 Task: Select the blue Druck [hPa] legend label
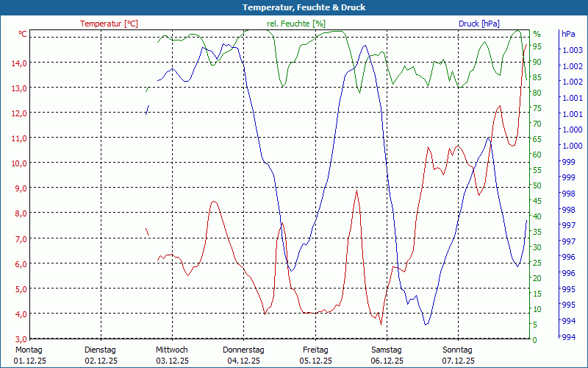[478, 24]
